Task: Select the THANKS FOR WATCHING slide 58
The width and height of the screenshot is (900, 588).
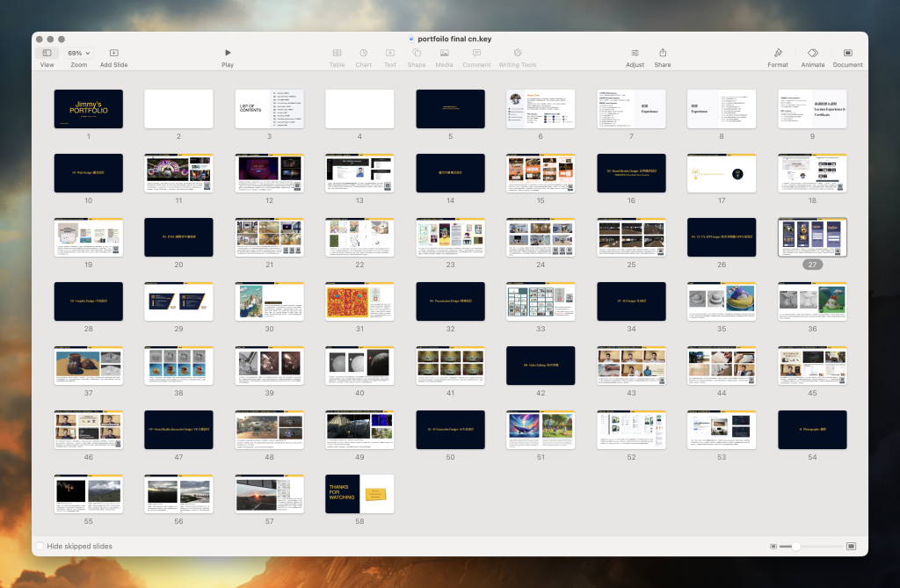Action: tap(359, 493)
